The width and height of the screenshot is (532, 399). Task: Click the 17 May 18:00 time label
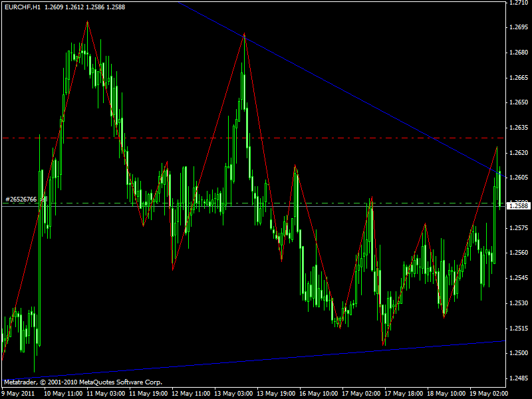point(403,394)
